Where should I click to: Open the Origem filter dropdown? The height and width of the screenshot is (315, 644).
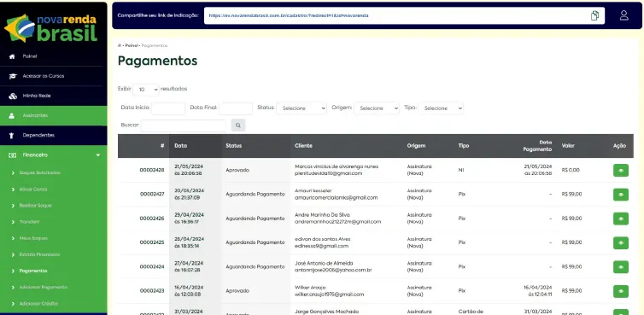click(x=377, y=108)
